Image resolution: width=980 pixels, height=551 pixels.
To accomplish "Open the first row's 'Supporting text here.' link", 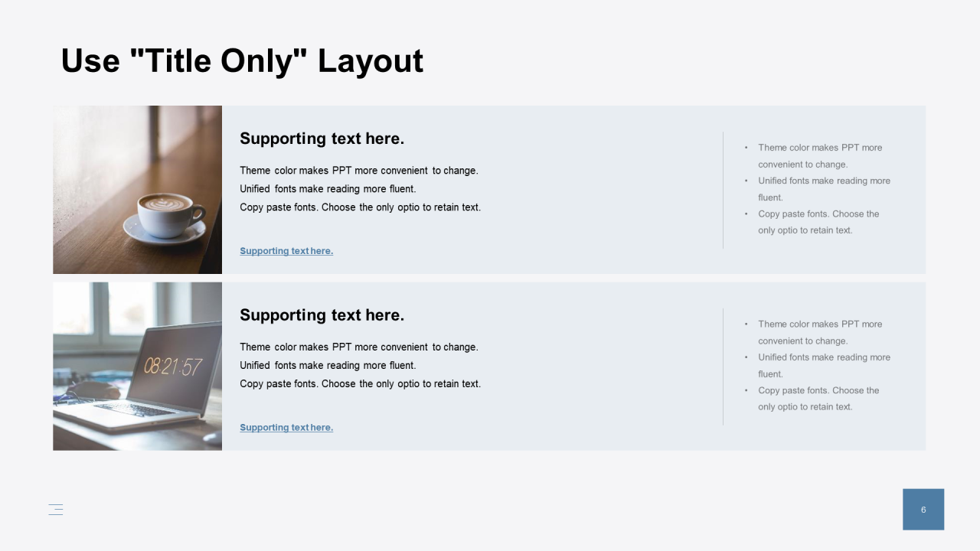I will (286, 251).
